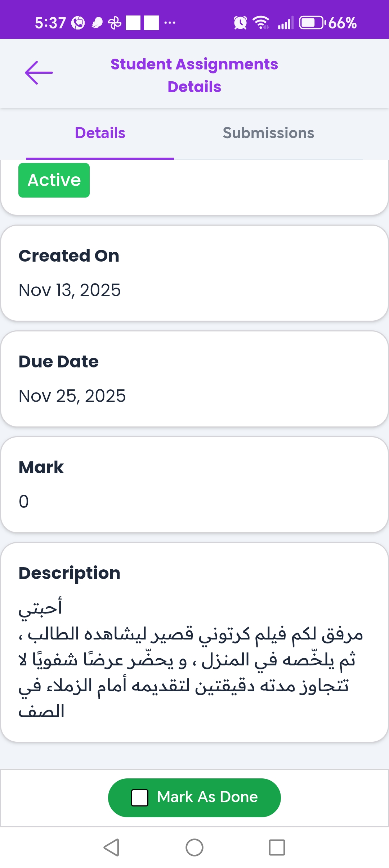The width and height of the screenshot is (389, 868).
Task: Tap the pinwheel fan notification icon
Action: point(115,23)
